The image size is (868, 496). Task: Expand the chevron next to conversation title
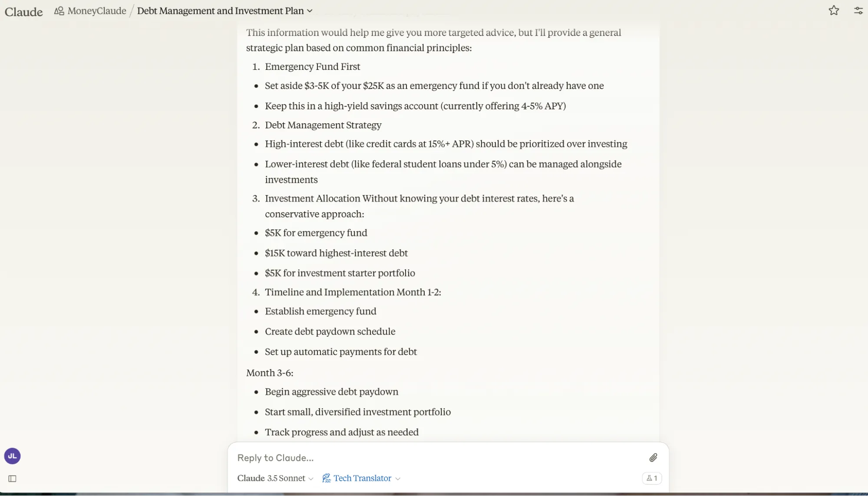click(310, 11)
